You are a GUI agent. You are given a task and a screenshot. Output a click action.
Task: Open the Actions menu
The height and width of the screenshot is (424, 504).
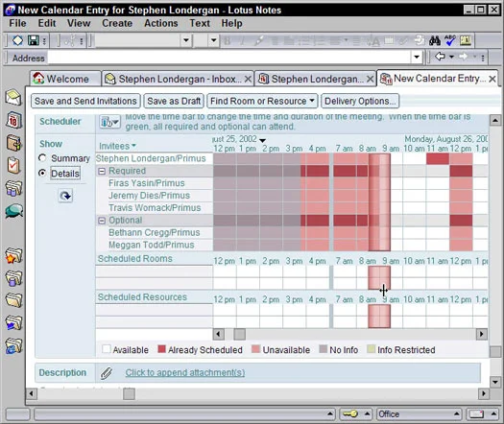click(x=160, y=23)
